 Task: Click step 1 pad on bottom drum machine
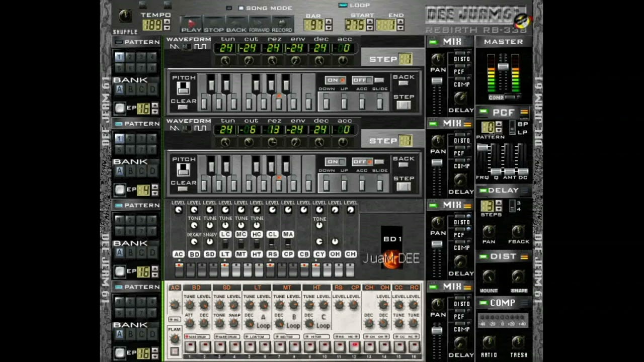[190, 346]
